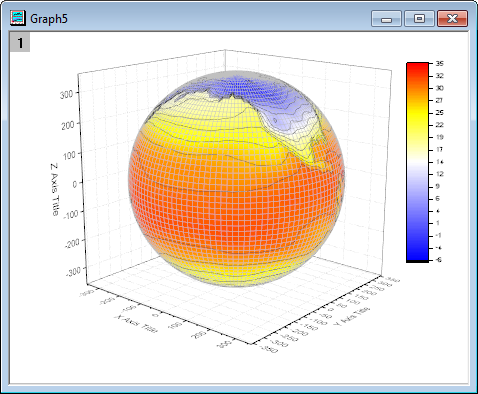478x394 pixels.
Task: Click the red top of the color scale
Action: [417, 68]
